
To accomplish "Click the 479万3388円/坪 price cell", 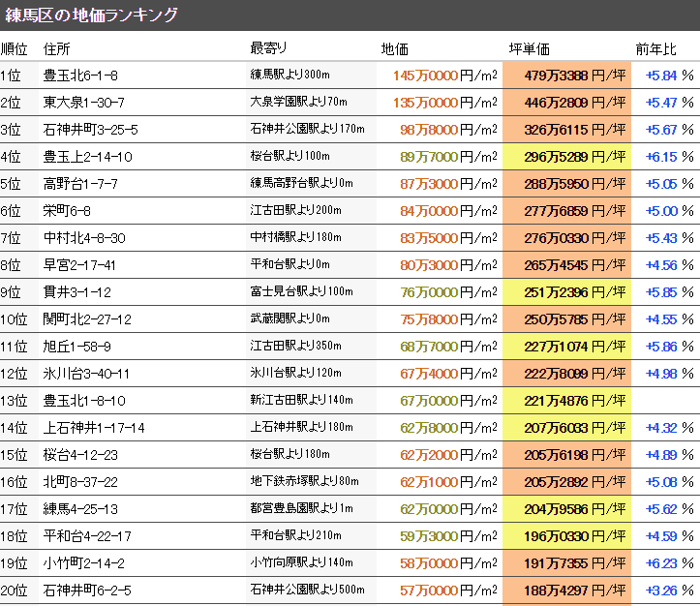I will point(566,76).
